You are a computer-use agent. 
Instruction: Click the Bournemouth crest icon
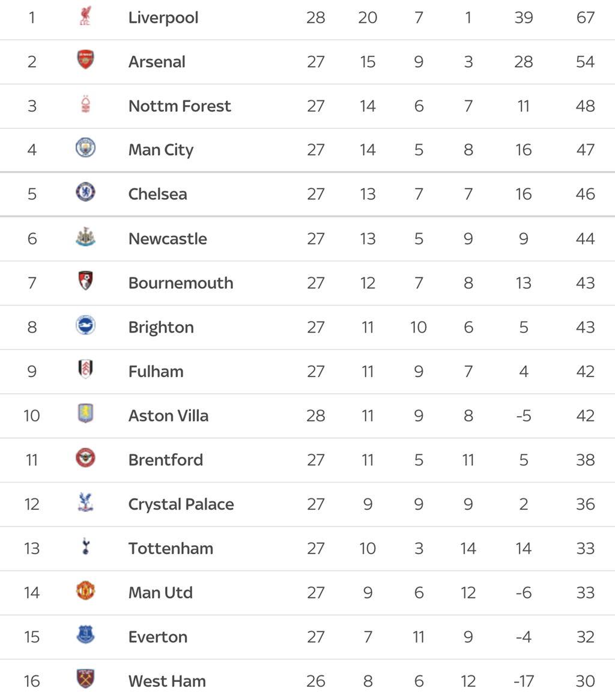(x=85, y=281)
